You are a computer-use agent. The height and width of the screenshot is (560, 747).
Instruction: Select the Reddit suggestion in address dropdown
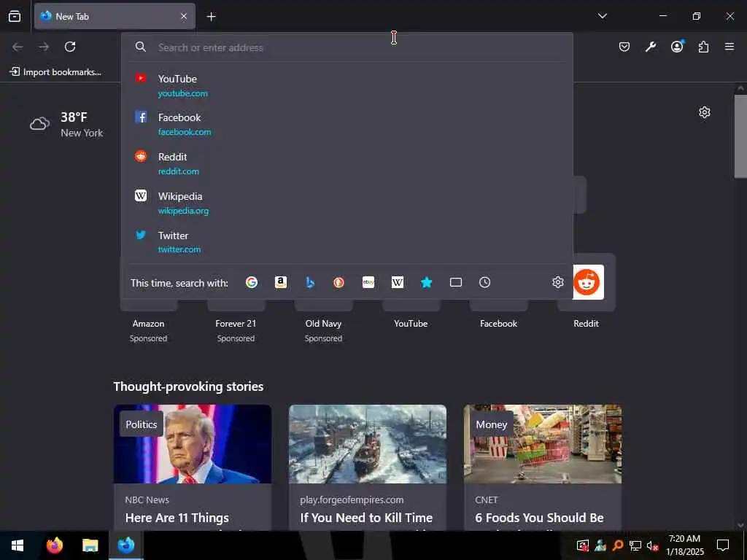[x=347, y=163]
